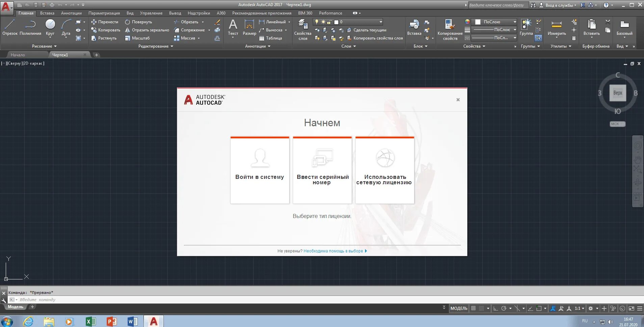
Task: Click the Вставить (paste) tool
Action: pos(591,27)
